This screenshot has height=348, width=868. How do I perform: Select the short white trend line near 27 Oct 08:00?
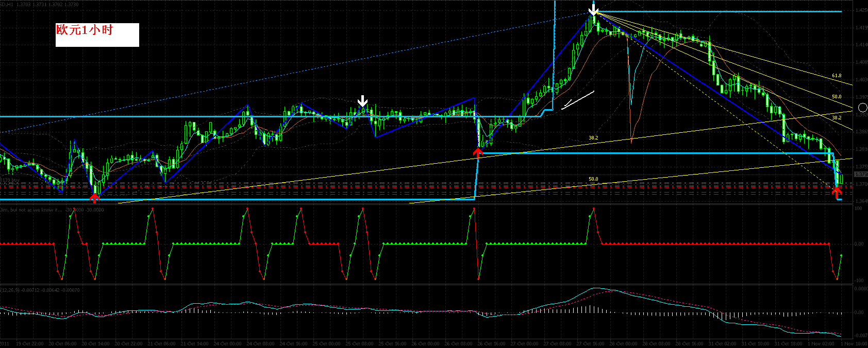[578, 100]
